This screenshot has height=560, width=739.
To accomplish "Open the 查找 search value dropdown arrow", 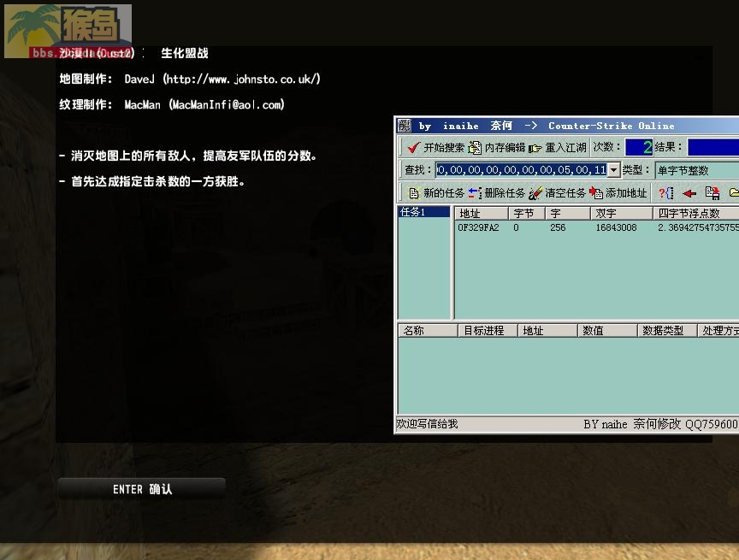I will [613, 169].
